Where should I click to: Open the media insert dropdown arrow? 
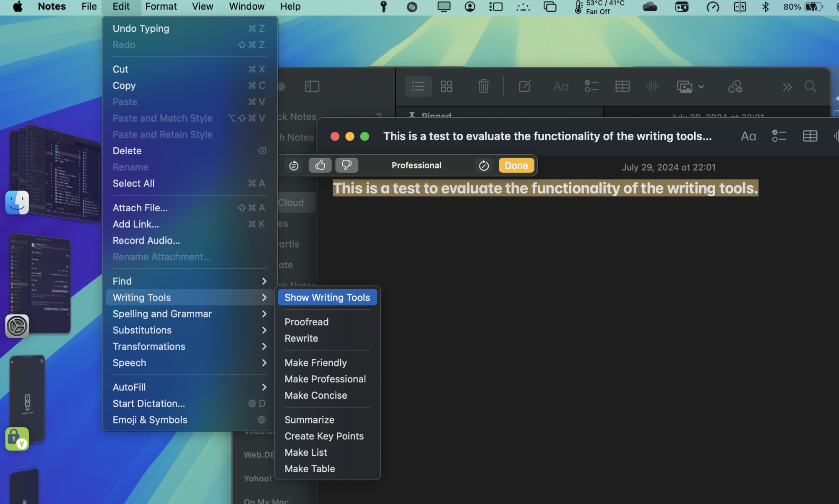(701, 87)
